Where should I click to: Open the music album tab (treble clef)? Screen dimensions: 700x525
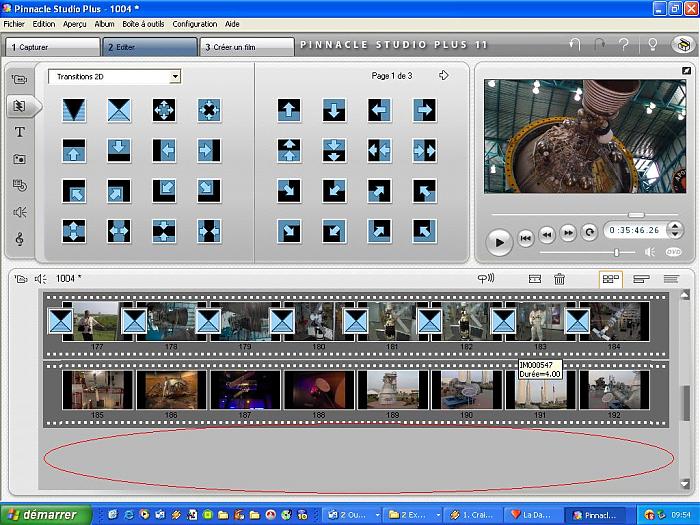click(x=20, y=239)
